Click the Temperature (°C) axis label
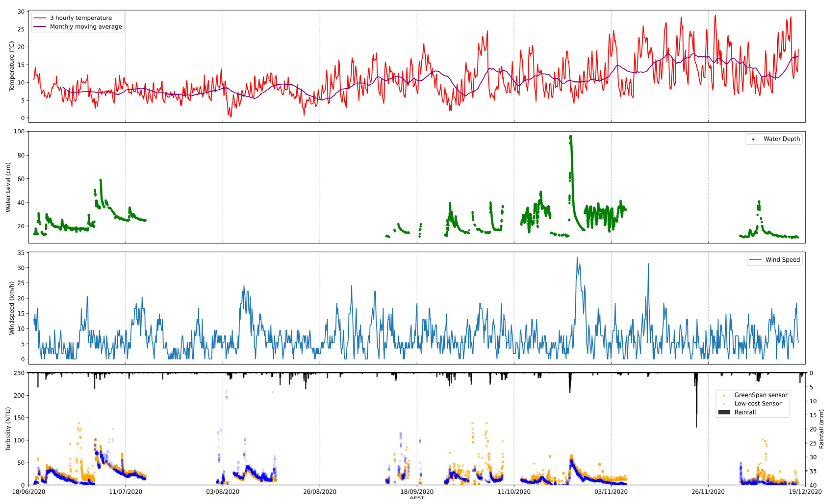 tap(12, 66)
